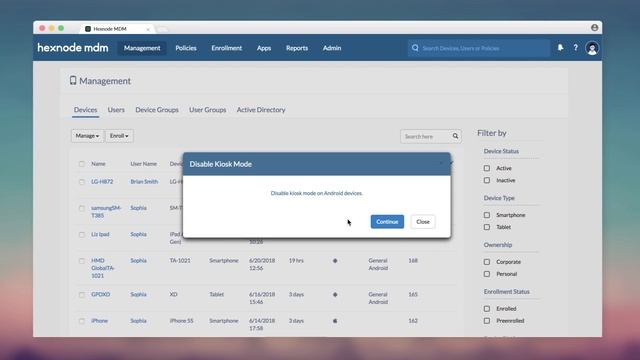Switch to the Devices tab
The image size is (640, 360).
[x=85, y=110]
